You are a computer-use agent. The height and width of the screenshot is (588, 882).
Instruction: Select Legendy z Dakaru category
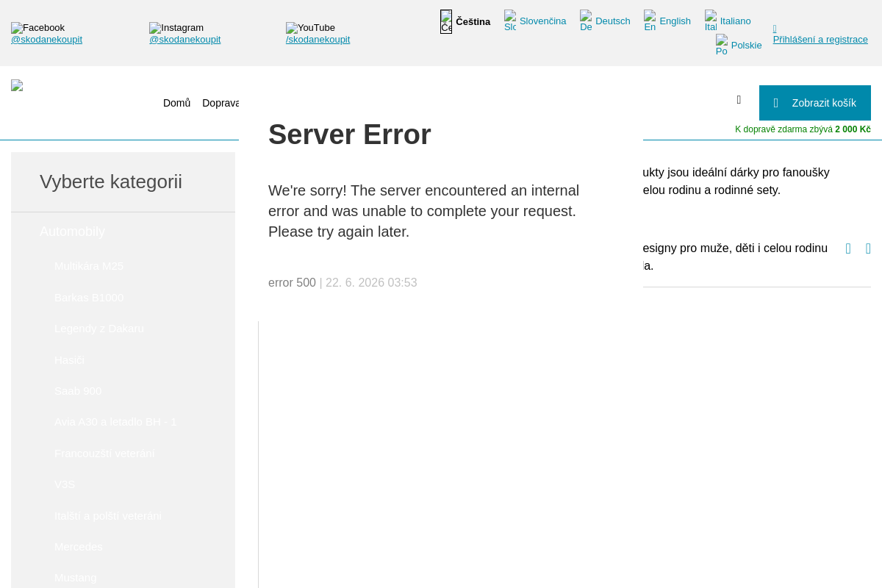coord(99,329)
